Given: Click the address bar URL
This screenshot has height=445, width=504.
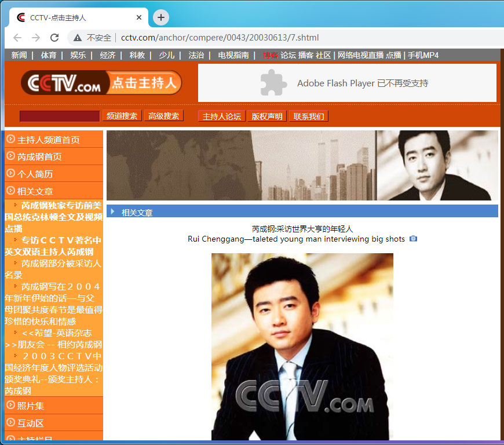Looking at the screenshot, I should tap(220, 38).
